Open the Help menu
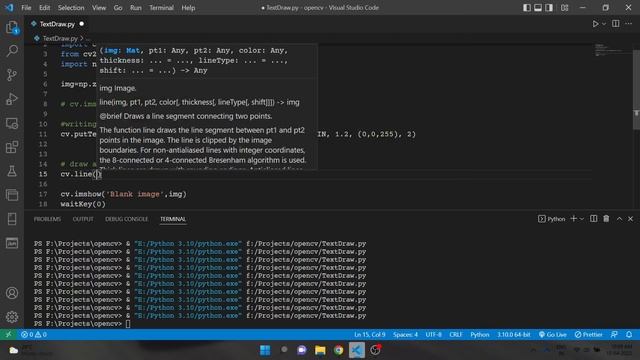The width and height of the screenshot is (640, 360). [x=188, y=8]
